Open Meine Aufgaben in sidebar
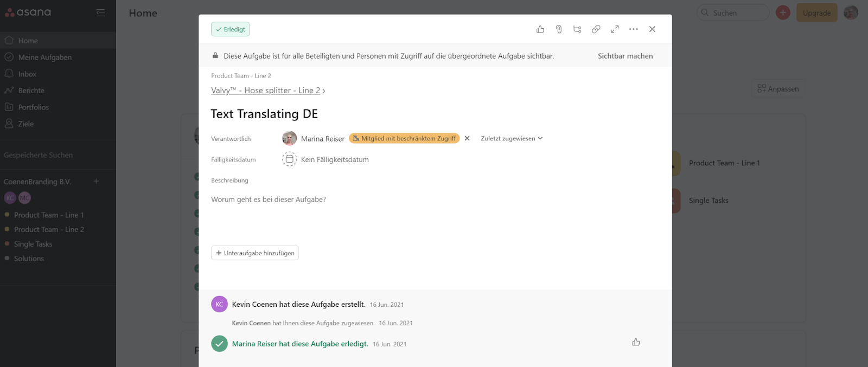 [44, 57]
